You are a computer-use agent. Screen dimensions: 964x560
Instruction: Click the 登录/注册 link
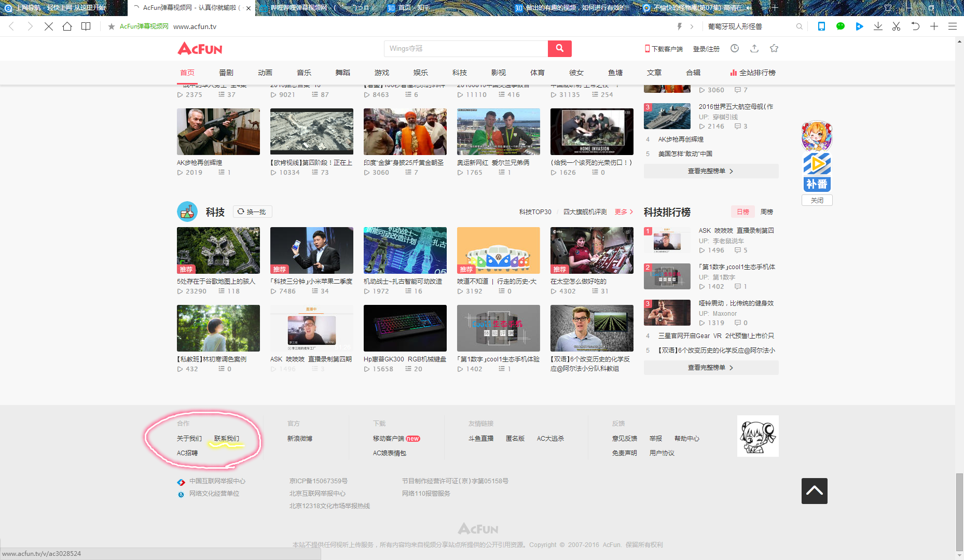[x=706, y=49]
